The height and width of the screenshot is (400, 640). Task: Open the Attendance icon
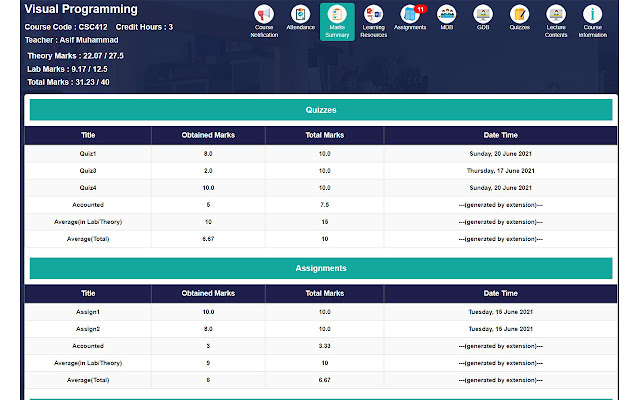click(x=300, y=15)
